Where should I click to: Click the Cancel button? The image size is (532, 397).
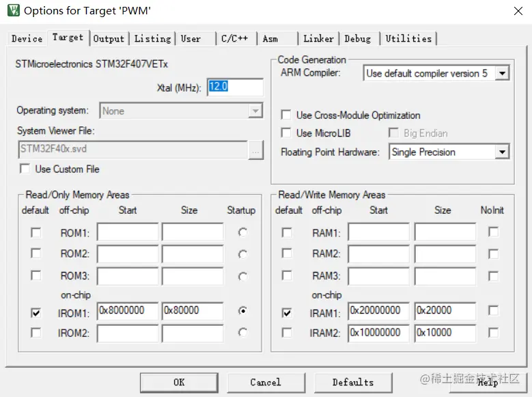pyautogui.click(x=266, y=383)
